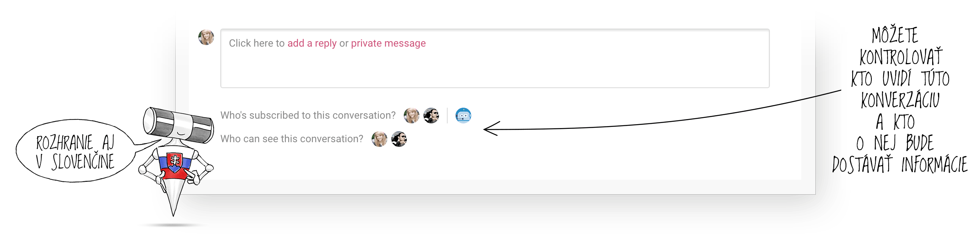The image size is (980, 235).
Task: Click the empty lower part of the reply box
Action: click(495, 71)
